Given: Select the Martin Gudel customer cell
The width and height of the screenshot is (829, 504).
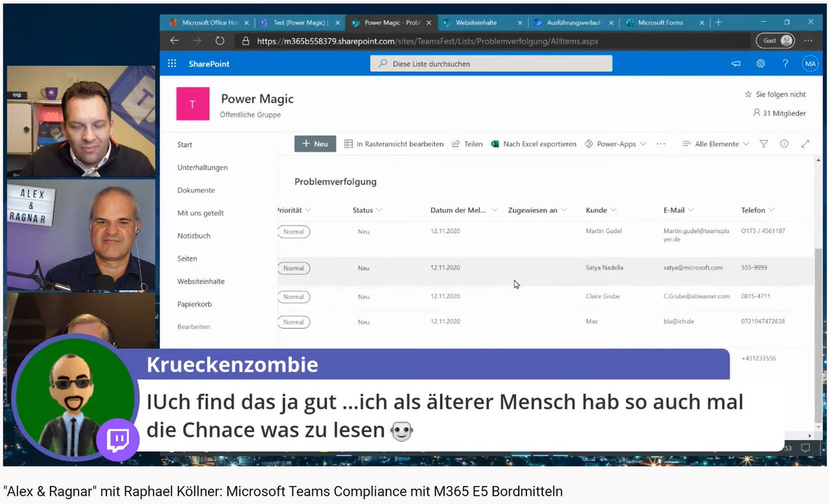Looking at the screenshot, I should 604,231.
